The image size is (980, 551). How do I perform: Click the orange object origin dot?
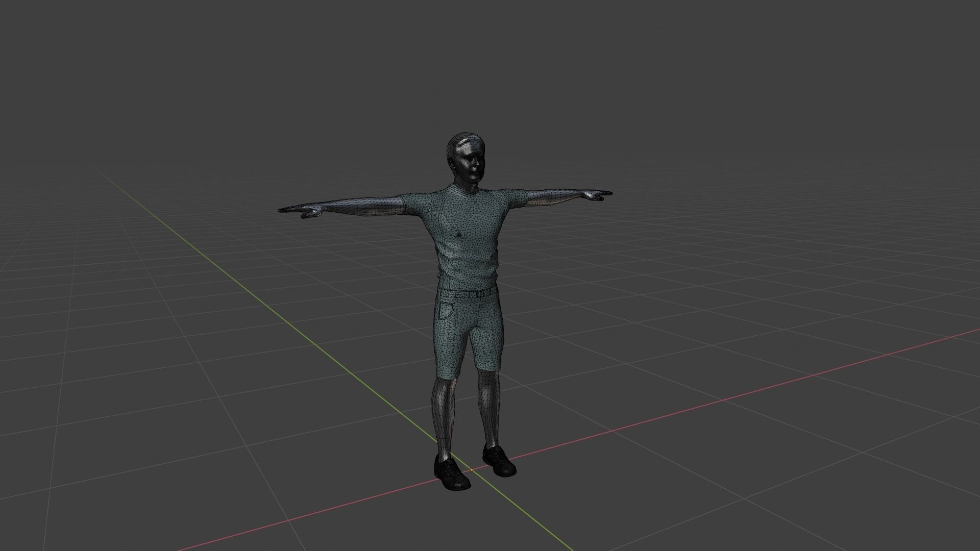click(x=472, y=469)
